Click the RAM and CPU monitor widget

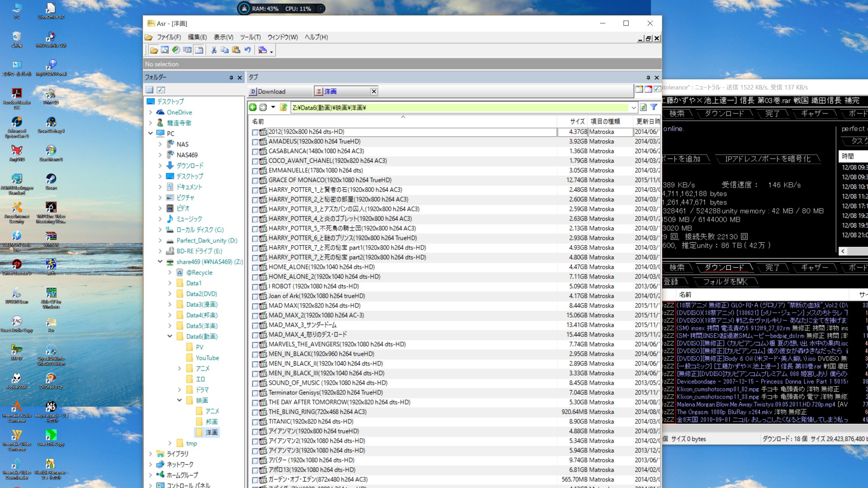tap(281, 8)
